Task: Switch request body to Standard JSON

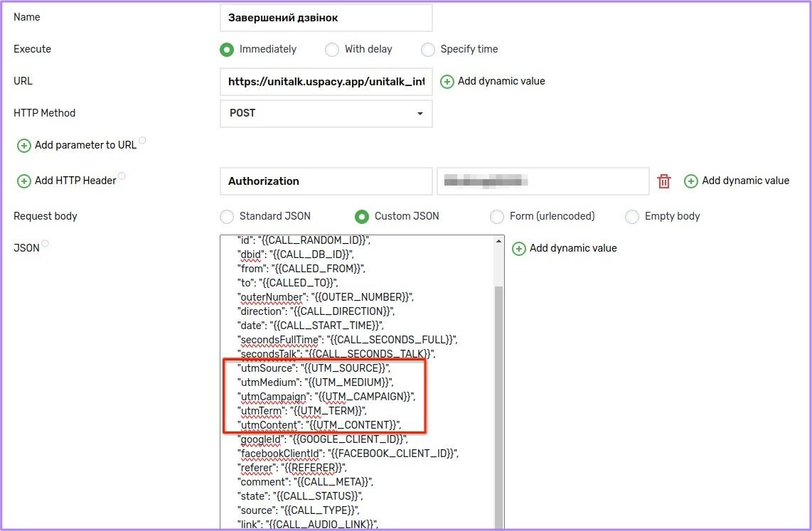Action: click(x=227, y=217)
